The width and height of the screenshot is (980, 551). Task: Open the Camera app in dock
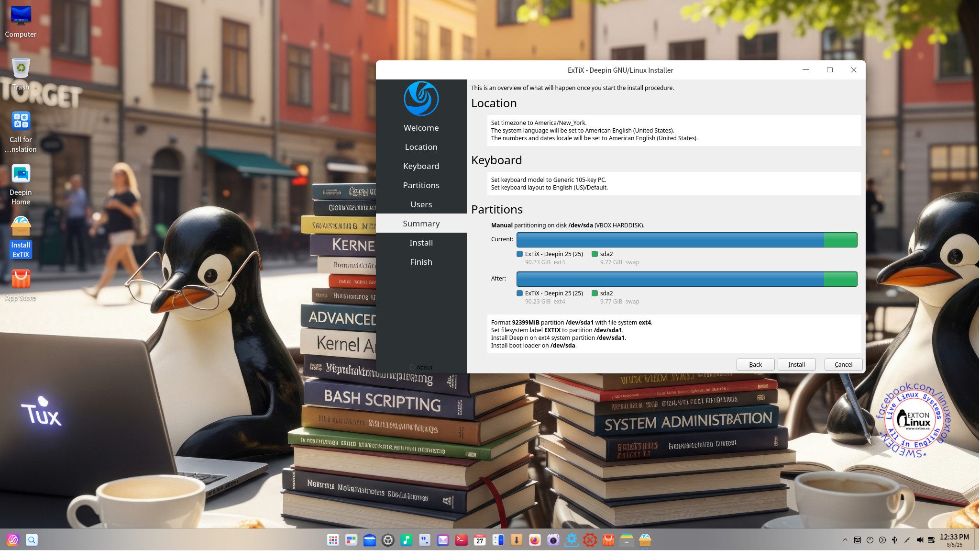(x=553, y=540)
